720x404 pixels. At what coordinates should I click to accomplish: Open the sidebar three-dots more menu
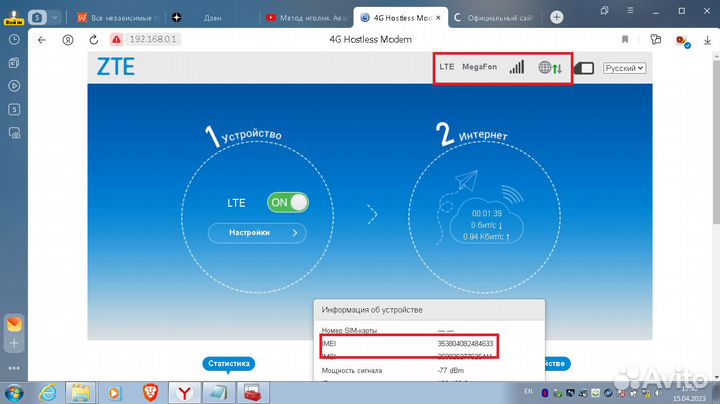click(14, 368)
